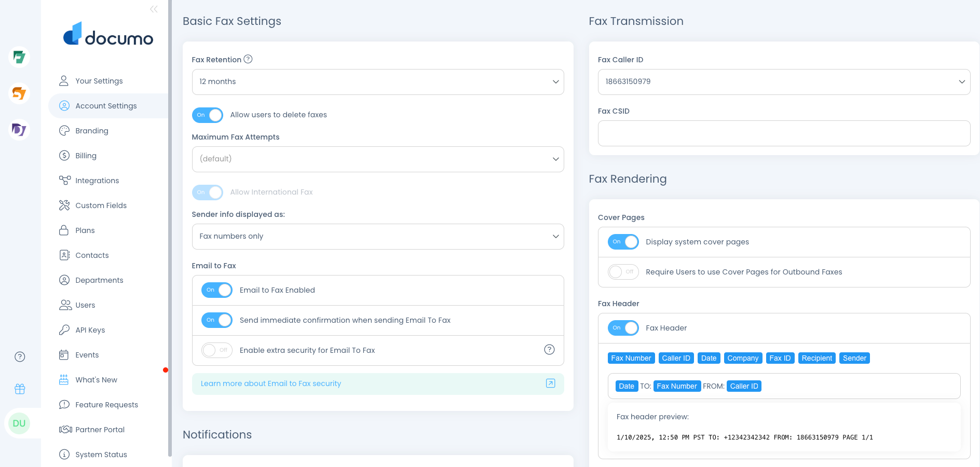The width and height of the screenshot is (980, 467).
Task: Open the API Keys menu item
Action: point(90,330)
